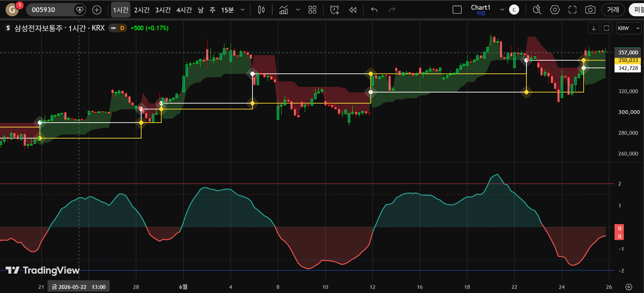The width and height of the screenshot is (644, 293).
Task: Click the 삼성전자보통주 symbol title in legend
Action: click(38, 28)
